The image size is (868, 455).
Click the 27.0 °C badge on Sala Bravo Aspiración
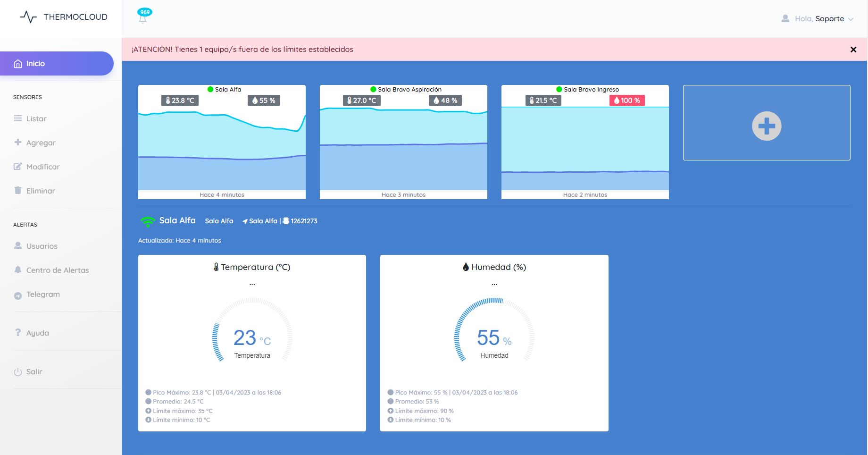[x=361, y=101]
